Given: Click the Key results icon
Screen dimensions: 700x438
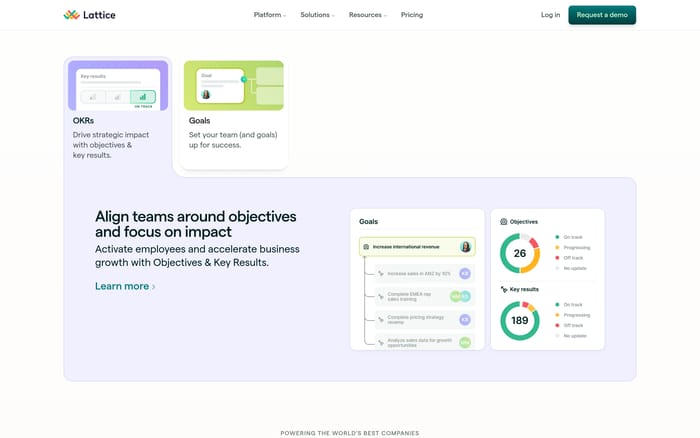Looking at the screenshot, I should (x=504, y=289).
